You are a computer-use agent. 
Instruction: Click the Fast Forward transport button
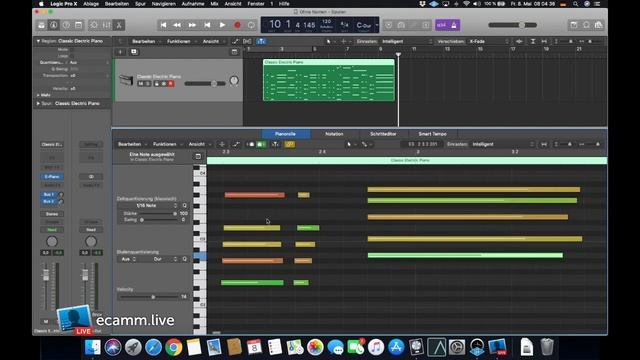pos(192,25)
